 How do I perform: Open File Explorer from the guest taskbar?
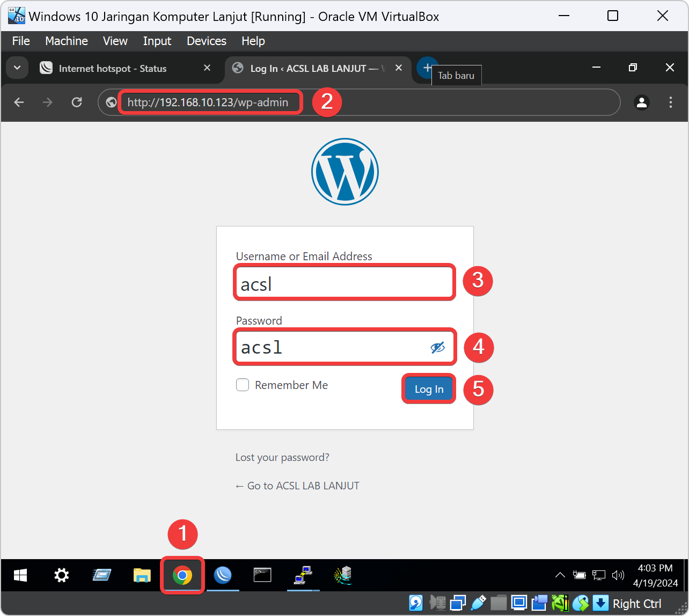(x=142, y=576)
